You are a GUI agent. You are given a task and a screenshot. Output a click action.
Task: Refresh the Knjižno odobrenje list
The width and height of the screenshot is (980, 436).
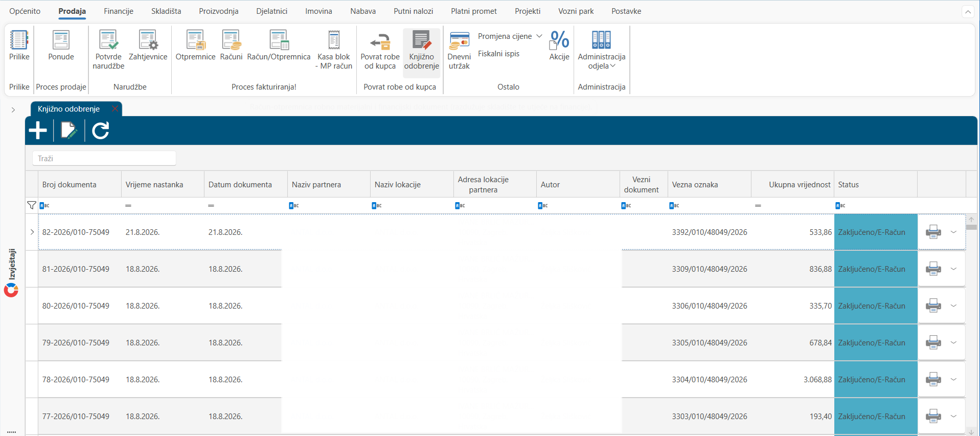point(101,130)
